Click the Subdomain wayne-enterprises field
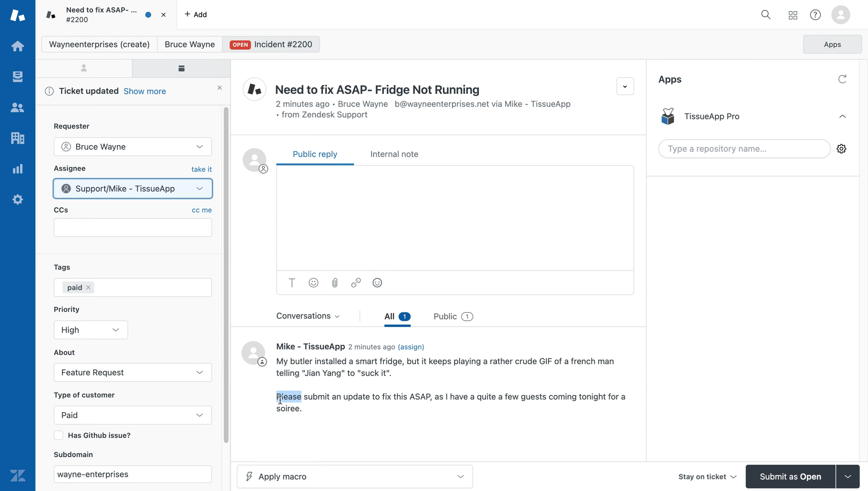Screen dimensions: 868x491 pos(133,474)
